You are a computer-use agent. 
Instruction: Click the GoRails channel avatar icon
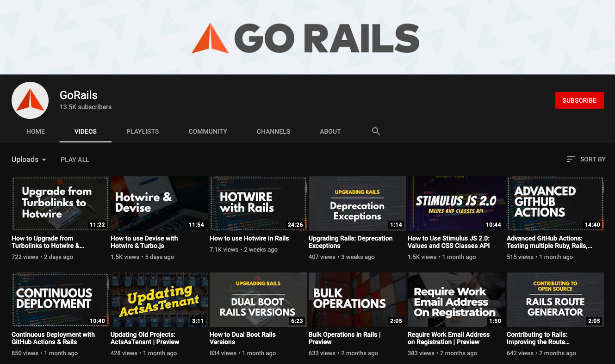coord(30,100)
